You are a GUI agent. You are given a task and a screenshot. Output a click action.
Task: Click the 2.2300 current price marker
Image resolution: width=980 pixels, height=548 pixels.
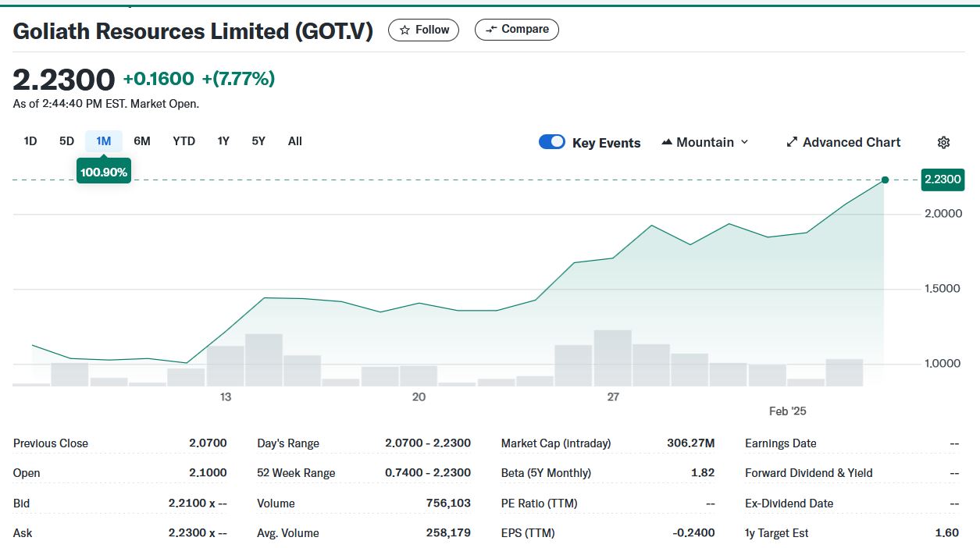point(943,180)
